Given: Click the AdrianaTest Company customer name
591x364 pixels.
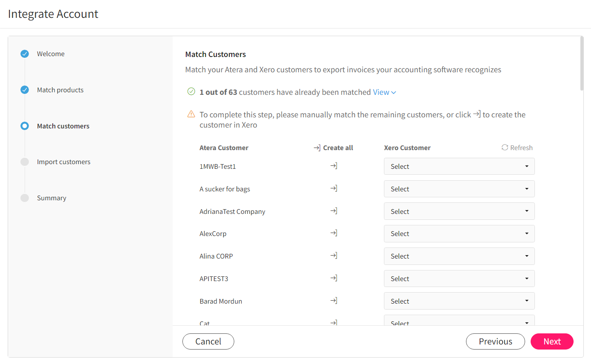Looking at the screenshot, I should [x=233, y=212].
